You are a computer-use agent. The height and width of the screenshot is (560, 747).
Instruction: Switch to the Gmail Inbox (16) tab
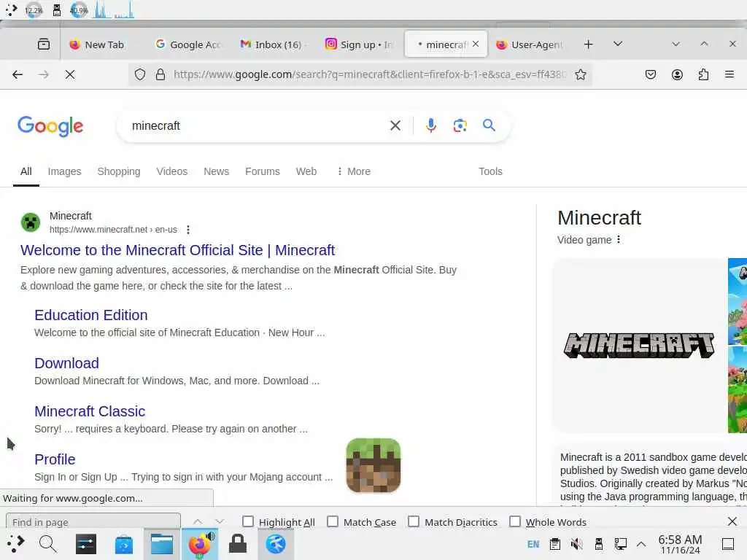pyautogui.click(x=274, y=44)
